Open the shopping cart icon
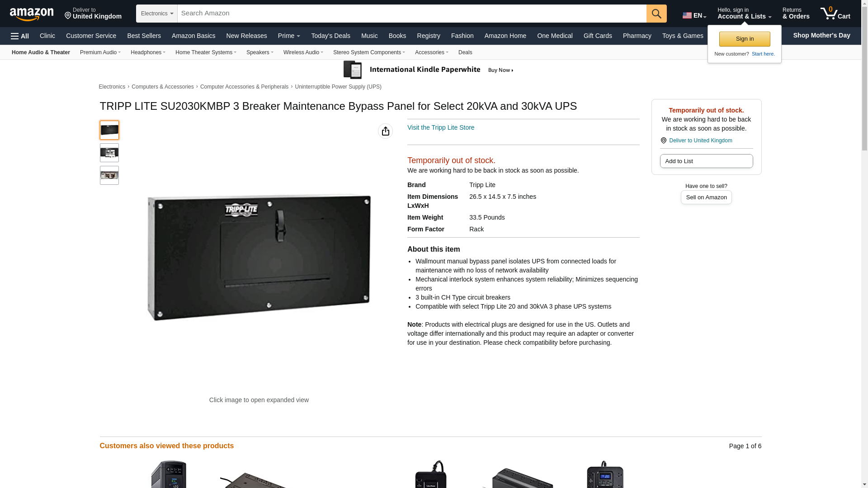The width and height of the screenshot is (868, 488). click(x=835, y=13)
